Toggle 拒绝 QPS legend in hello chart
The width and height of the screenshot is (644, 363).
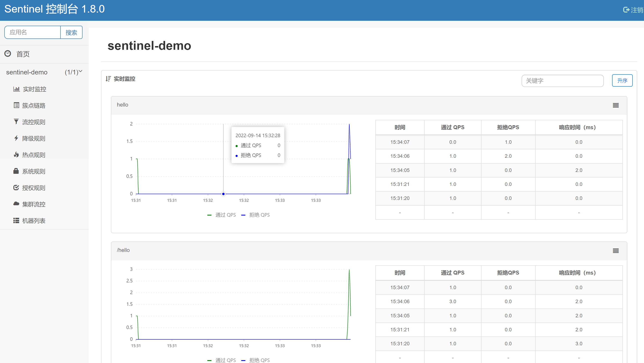pyautogui.click(x=256, y=215)
